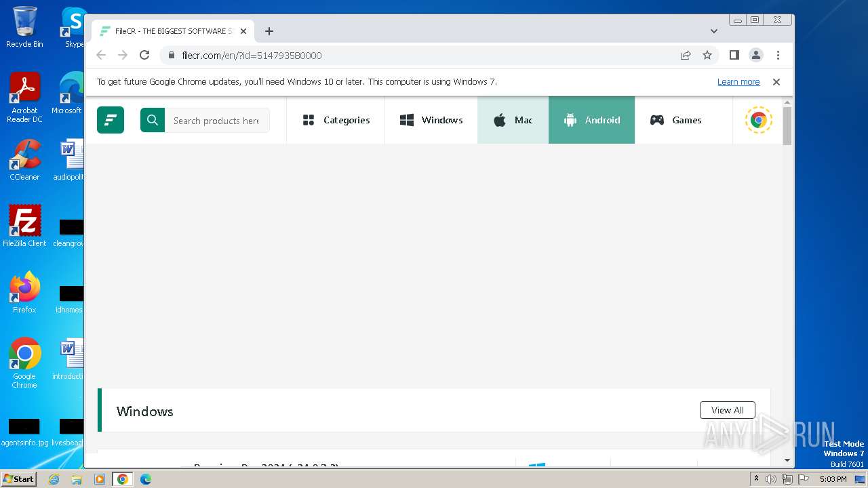Click the Windows section heading
The height and width of the screenshot is (488, 868).
click(144, 411)
